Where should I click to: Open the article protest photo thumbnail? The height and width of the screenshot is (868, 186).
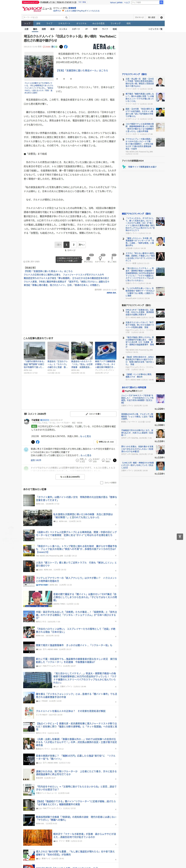[39, 66]
